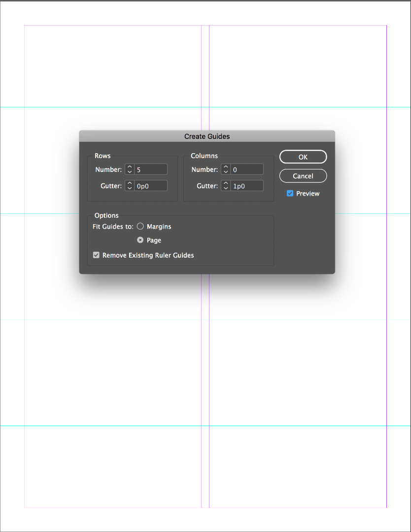
Task: Cancel the Create Guides dialog
Action: click(x=303, y=176)
